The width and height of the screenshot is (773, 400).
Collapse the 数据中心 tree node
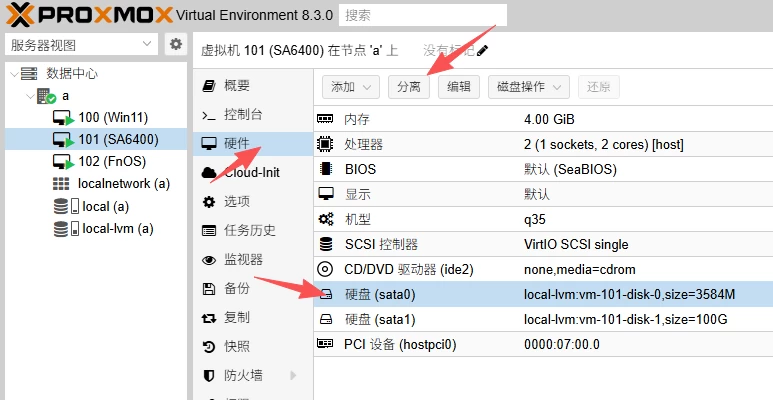click(x=13, y=74)
